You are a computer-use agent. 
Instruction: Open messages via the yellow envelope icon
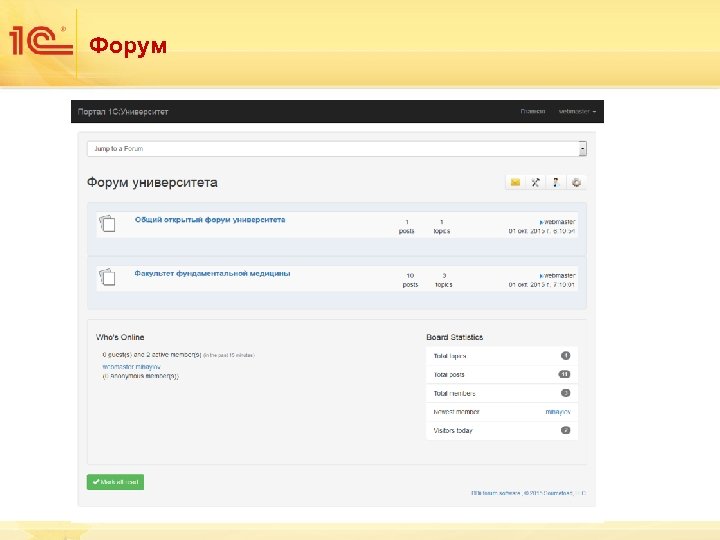[515, 182]
